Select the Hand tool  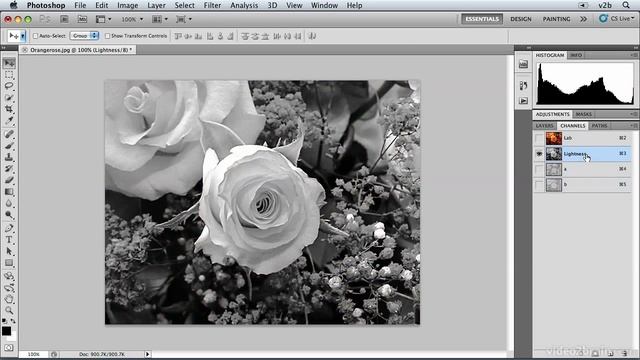[9, 299]
